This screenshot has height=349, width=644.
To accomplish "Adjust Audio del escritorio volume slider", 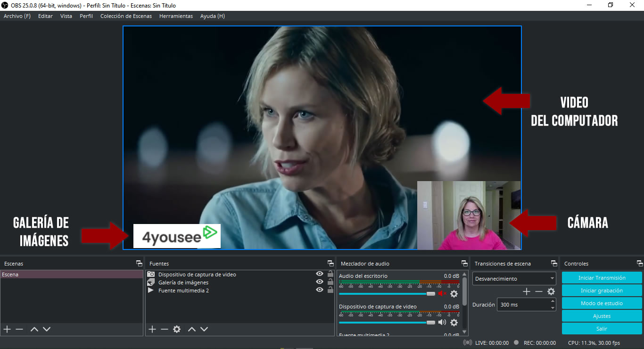I will point(387,294).
